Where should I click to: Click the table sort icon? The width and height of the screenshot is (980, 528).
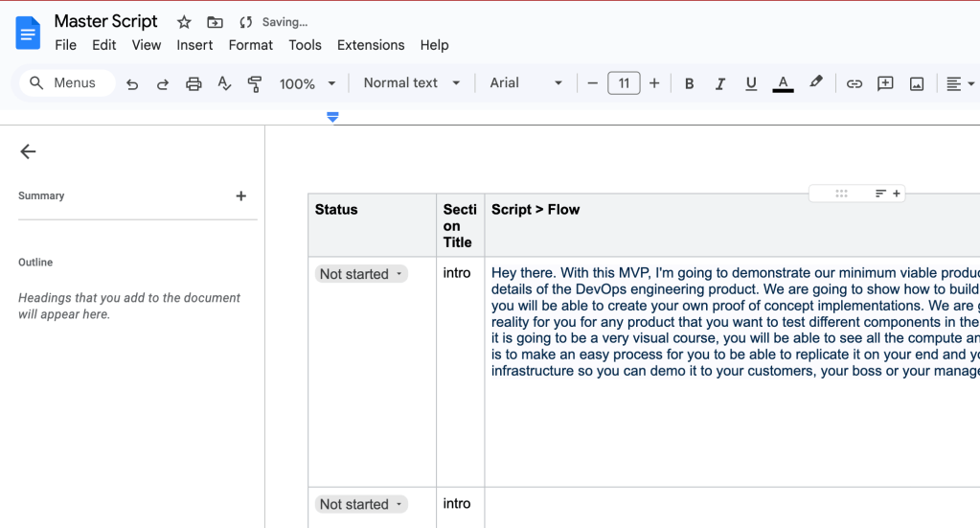(880, 194)
